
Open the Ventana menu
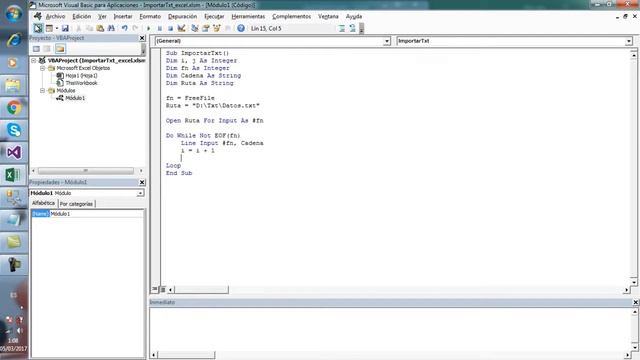pyautogui.click(x=328, y=16)
